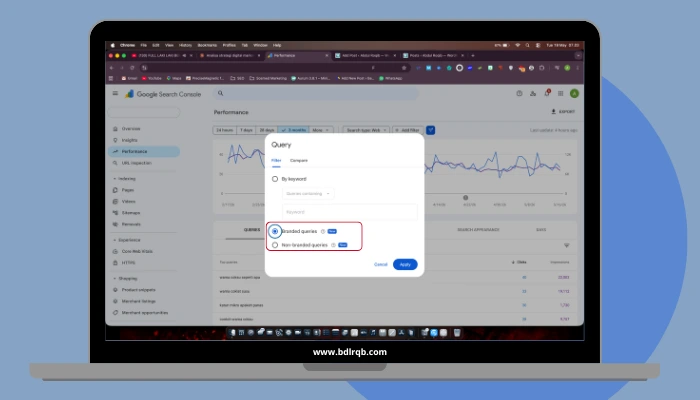Click the URL inspection search bar
The height and width of the screenshot is (400, 700).
pyautogui.click(x=316, y=93)
